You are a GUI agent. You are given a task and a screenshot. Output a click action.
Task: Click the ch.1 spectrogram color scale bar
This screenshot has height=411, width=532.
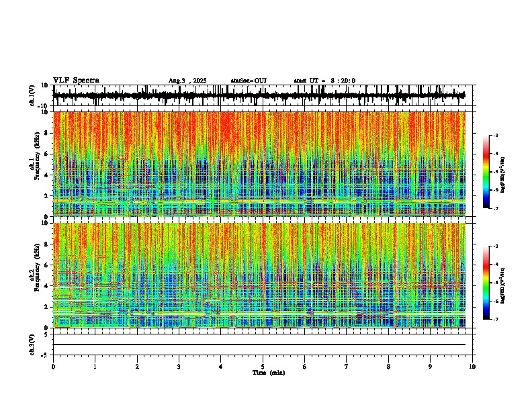pos(486,172)
